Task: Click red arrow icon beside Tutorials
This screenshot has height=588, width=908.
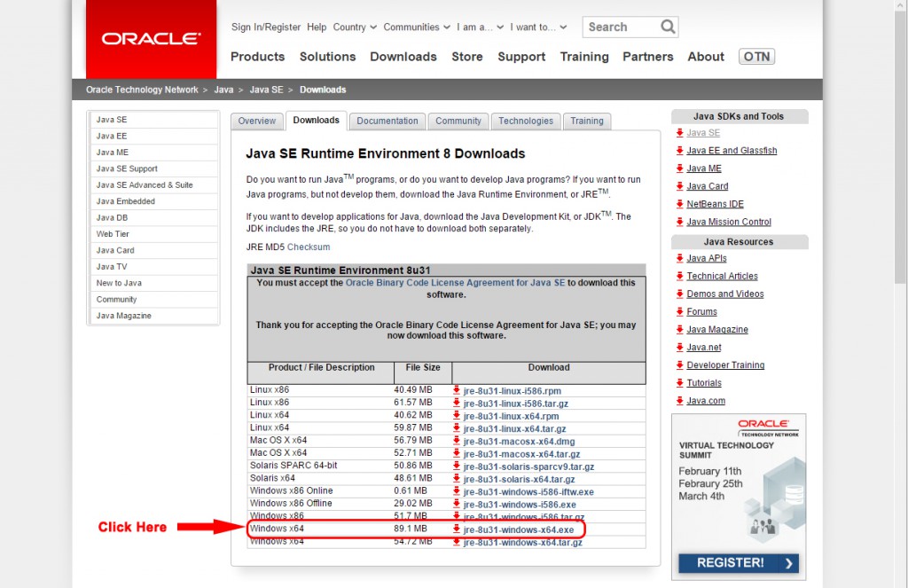Action: click(x=680, y=383)
